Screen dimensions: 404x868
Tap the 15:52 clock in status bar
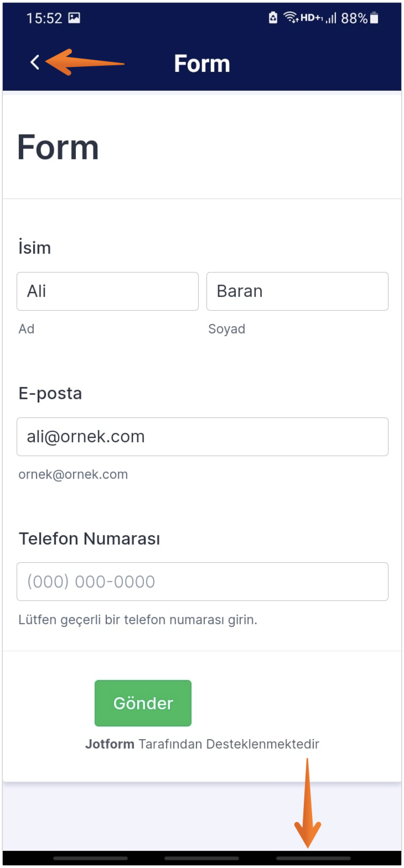coord(44,18)
